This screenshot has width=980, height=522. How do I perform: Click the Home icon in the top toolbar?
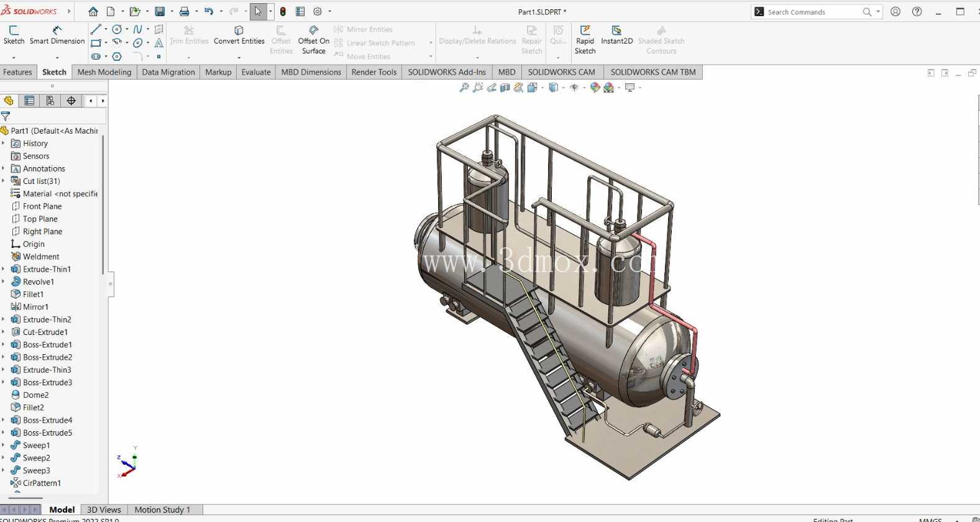click(x=93, y=11)
